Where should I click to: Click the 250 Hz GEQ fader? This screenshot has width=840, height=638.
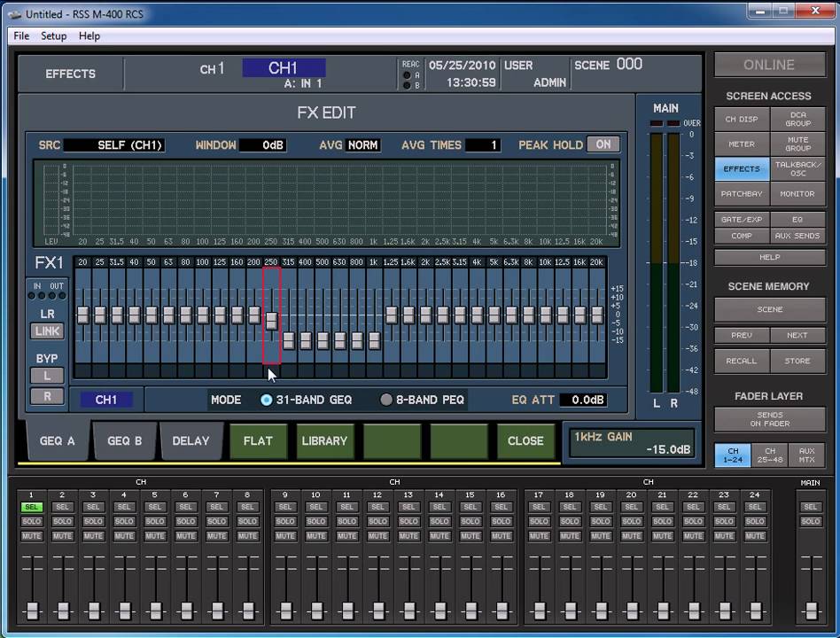click(x=272, y=321)
